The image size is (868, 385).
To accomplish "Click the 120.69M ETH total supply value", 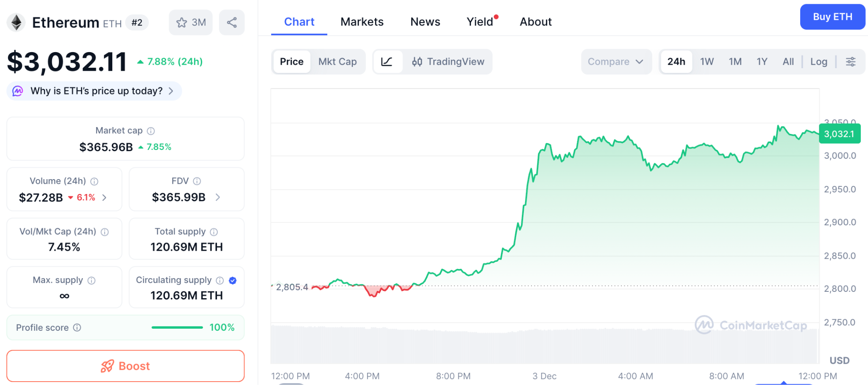I will tap(186, 247).
